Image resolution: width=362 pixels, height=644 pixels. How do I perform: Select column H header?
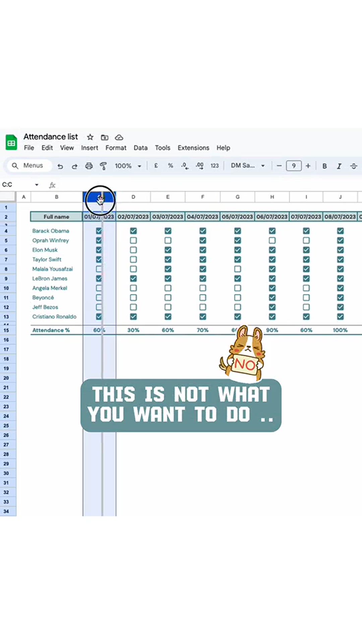click(272, 197)
